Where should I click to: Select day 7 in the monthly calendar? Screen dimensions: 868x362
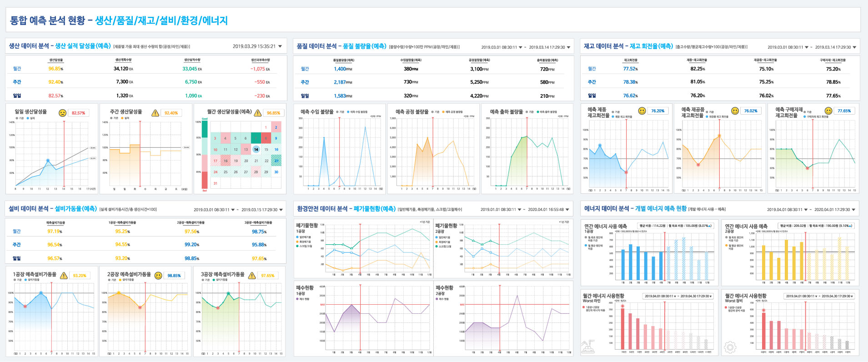(x=256, y=138)
